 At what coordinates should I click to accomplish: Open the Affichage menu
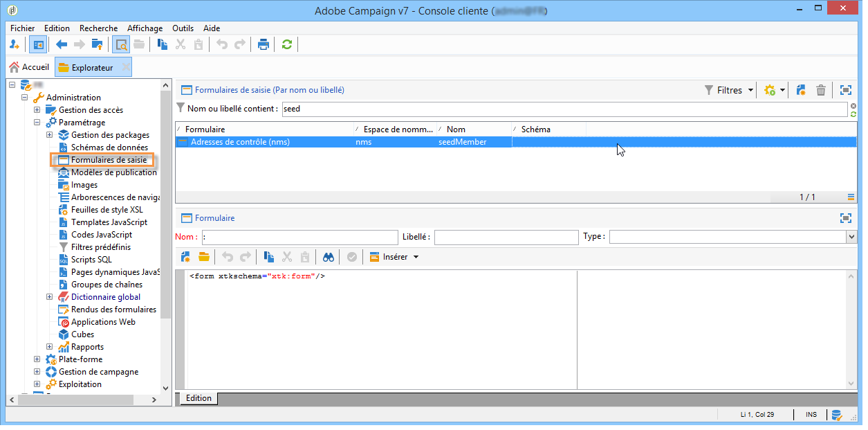click(145, 28)
